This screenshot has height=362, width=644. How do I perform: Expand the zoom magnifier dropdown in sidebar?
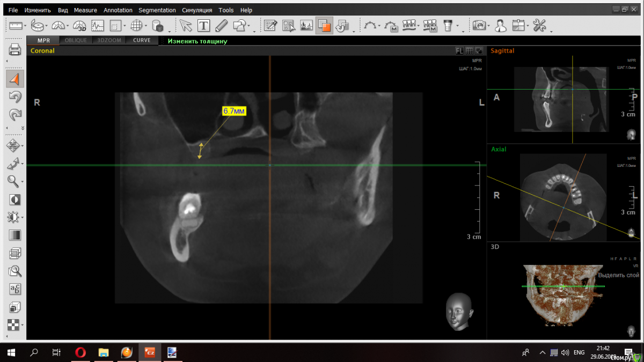point(23,182)
